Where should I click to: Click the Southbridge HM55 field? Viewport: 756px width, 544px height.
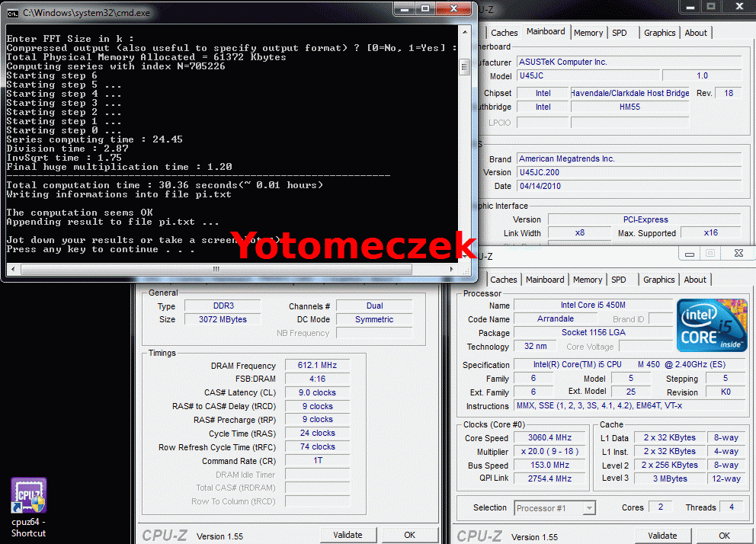click(629, 107)
